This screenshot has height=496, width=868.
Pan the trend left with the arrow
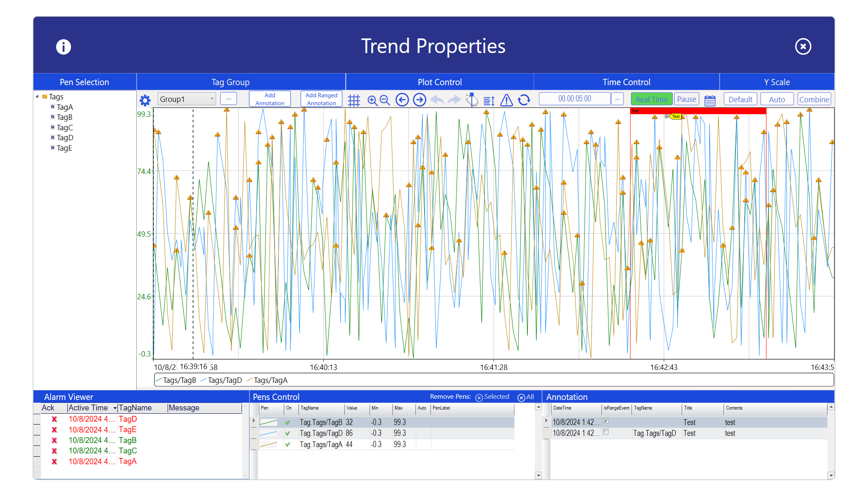click(402, 100)
